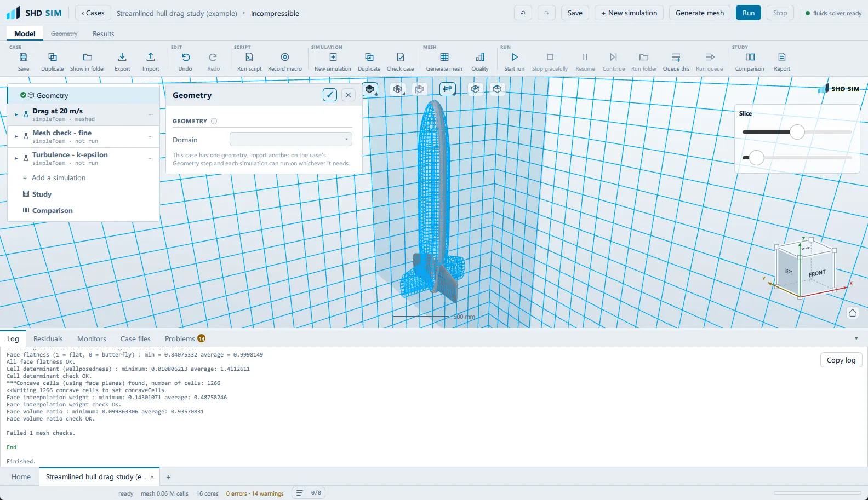Click the top bar Run button
The image size is (868, 500).
749,13
